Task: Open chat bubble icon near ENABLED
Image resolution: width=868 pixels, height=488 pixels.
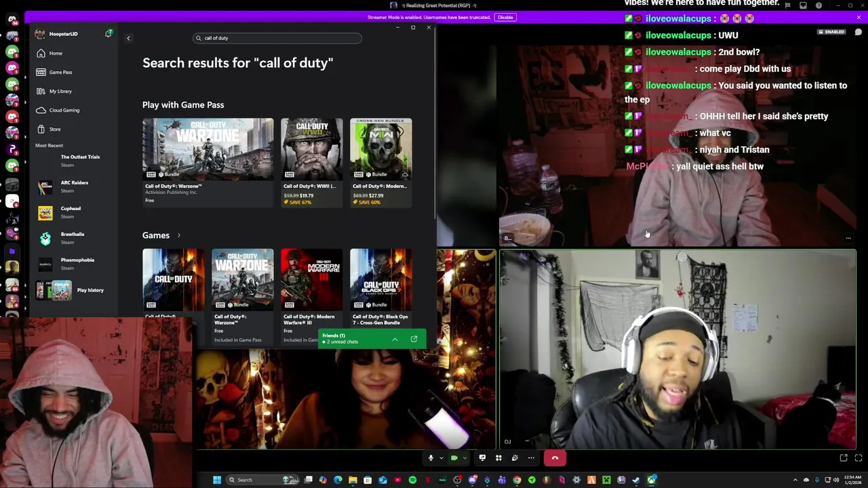Action: click(x=858, y=32)
